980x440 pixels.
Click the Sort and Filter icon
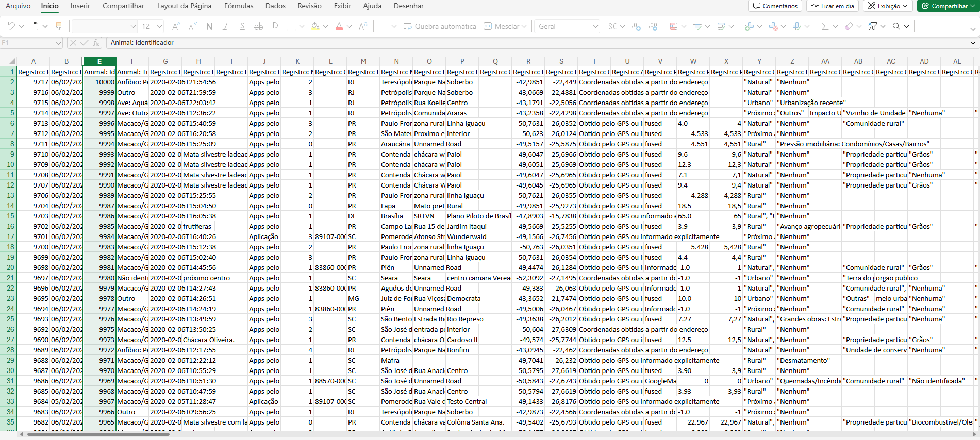[x=872, y=26]
